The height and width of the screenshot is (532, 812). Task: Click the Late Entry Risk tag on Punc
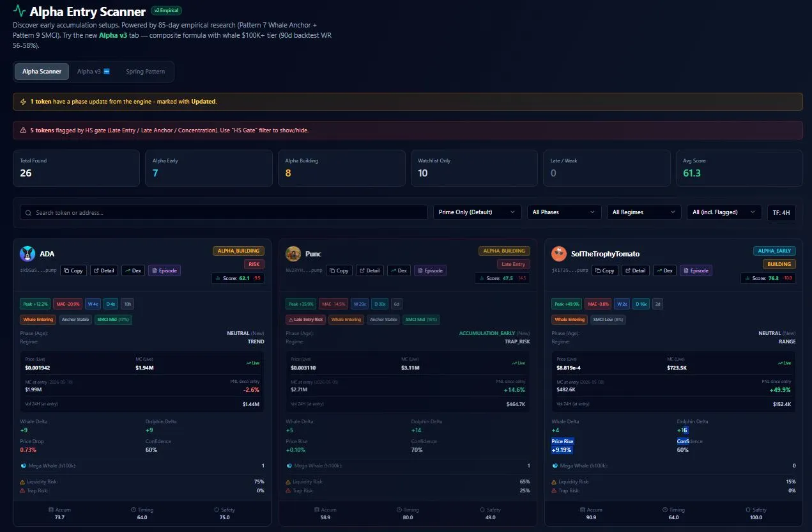click(305, 320)
